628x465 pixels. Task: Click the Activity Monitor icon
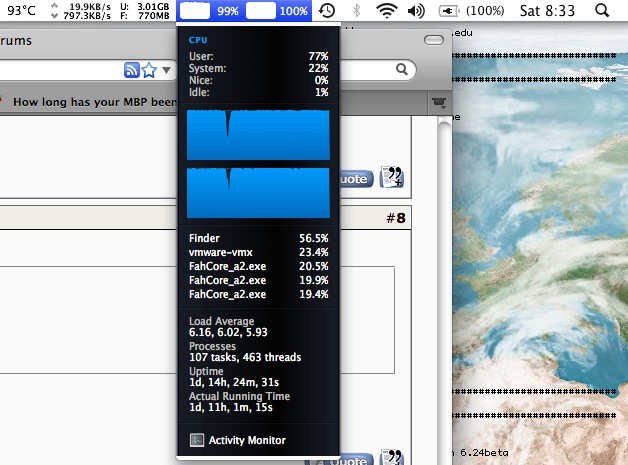coord(197,440)
